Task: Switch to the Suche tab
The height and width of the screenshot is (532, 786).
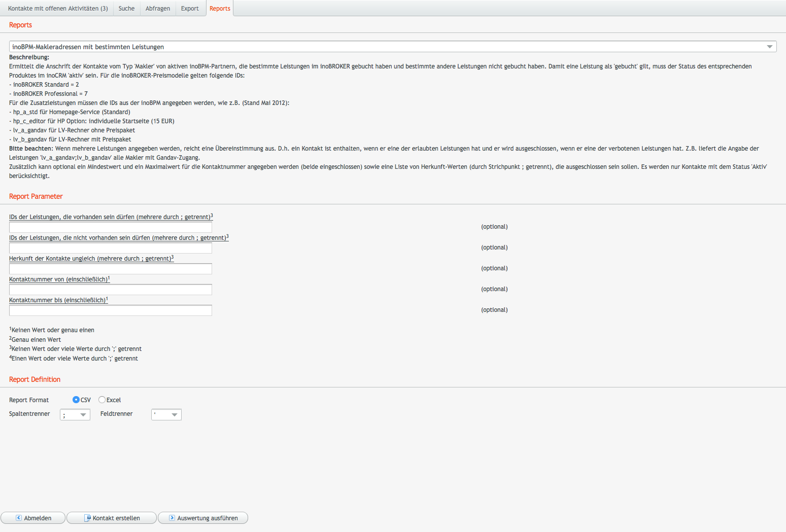Action: [x=126, y=9]
